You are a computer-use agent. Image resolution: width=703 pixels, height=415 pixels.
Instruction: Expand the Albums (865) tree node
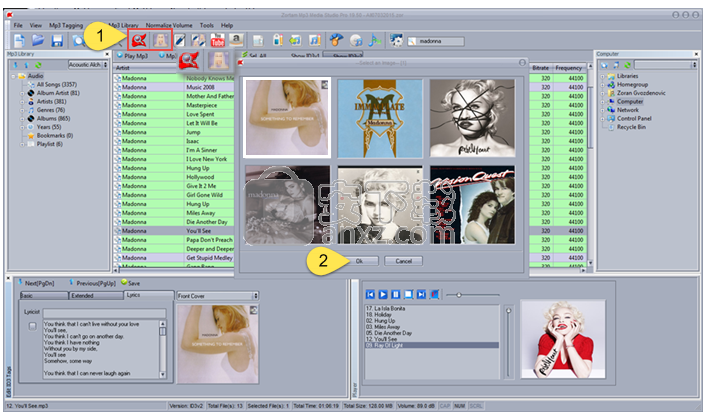tap(22, 119)
